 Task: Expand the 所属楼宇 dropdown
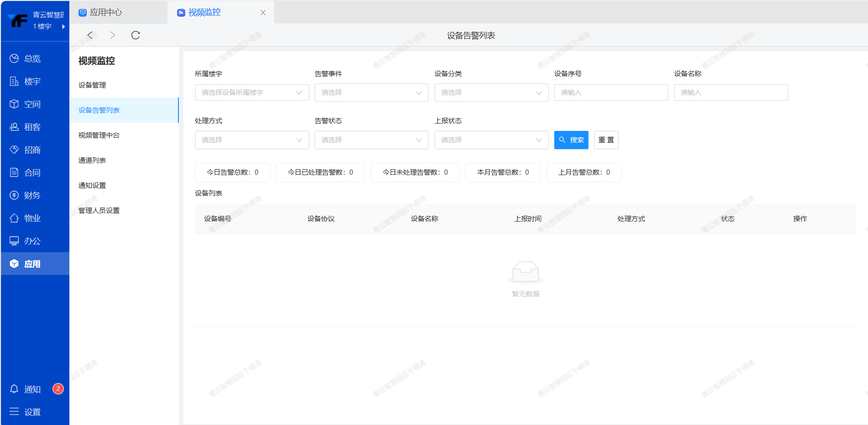tap(251, 93)
